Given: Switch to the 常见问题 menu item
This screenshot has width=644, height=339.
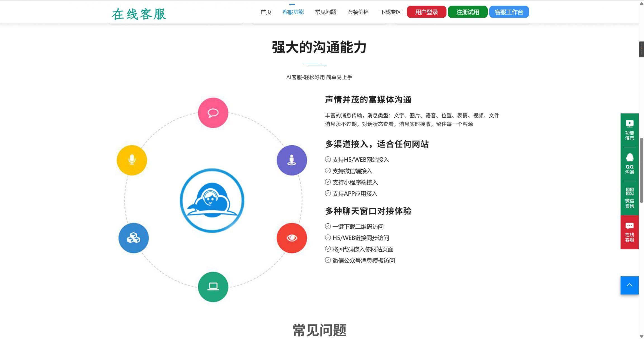Looking at the screenshot, I should coord(325,12).
